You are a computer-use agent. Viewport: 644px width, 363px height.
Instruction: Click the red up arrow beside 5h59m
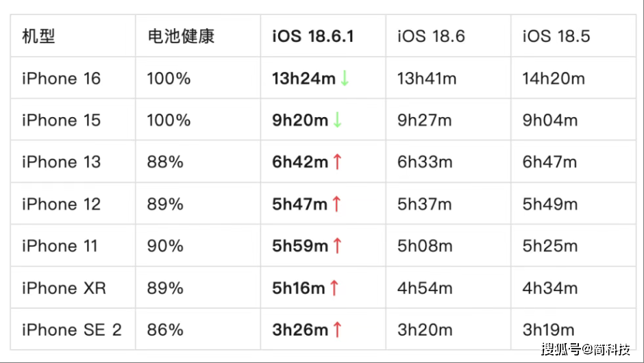(x=337, y=246)
